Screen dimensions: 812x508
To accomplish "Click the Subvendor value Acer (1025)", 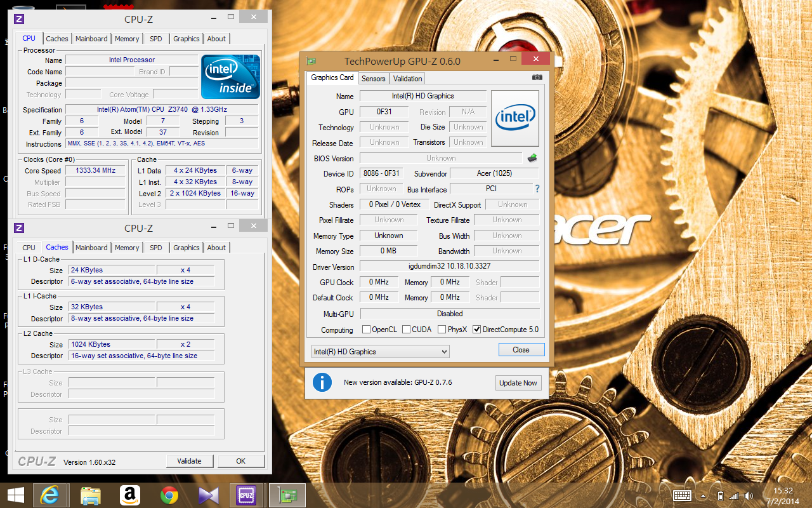I will coord(494,173).
